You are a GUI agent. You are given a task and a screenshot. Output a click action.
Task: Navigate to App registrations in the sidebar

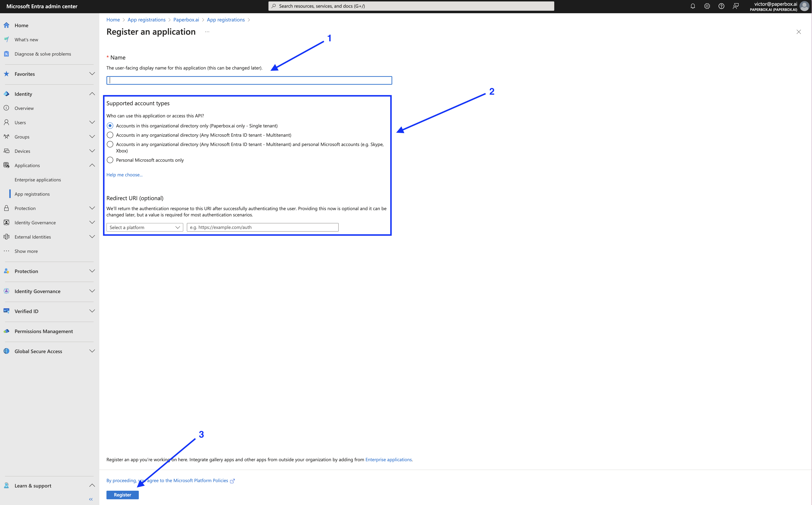[x=32, y=194]
